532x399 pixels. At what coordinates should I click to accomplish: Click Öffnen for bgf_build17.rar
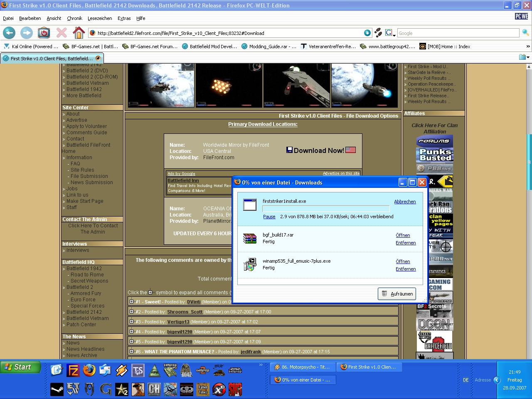[403, 235]
